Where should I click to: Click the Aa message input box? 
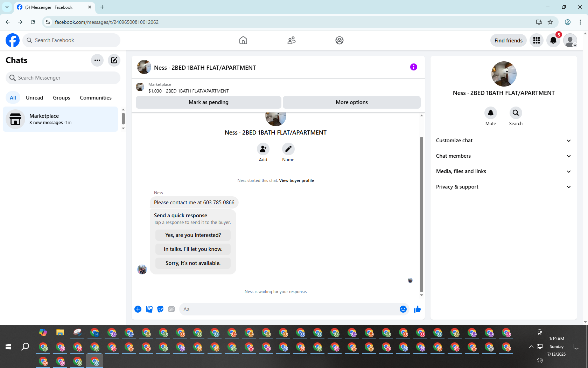pyautogui.click(x=289, y=309)
